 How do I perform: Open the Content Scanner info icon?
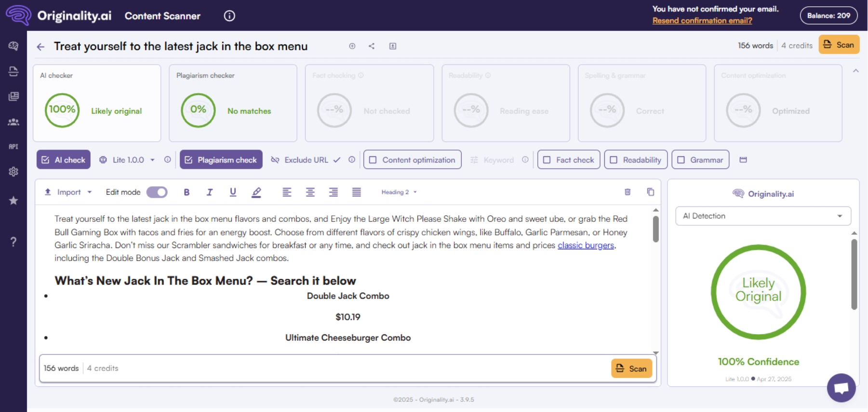[229, 16]
